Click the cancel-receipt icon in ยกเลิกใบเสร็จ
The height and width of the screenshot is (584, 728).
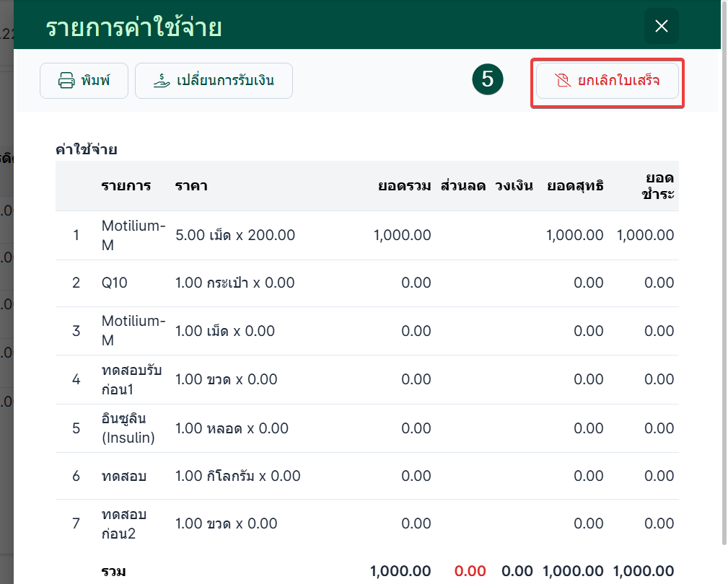point(563,80)
